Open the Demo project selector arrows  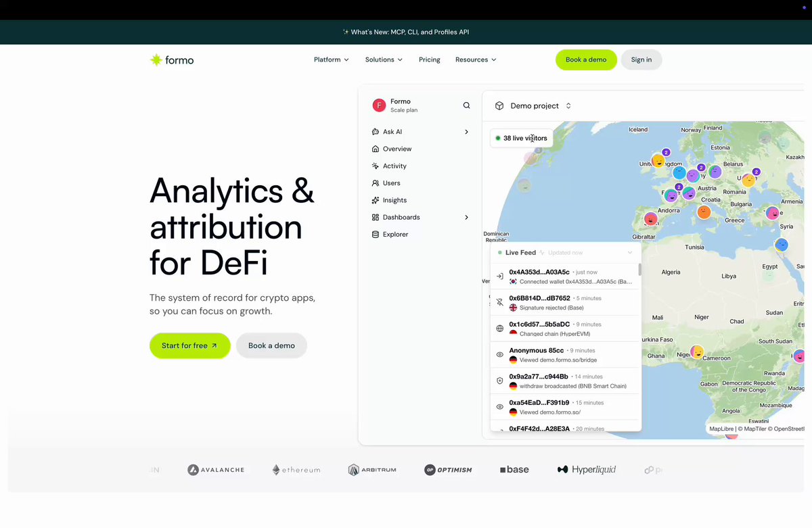click(x=568, y=105)
